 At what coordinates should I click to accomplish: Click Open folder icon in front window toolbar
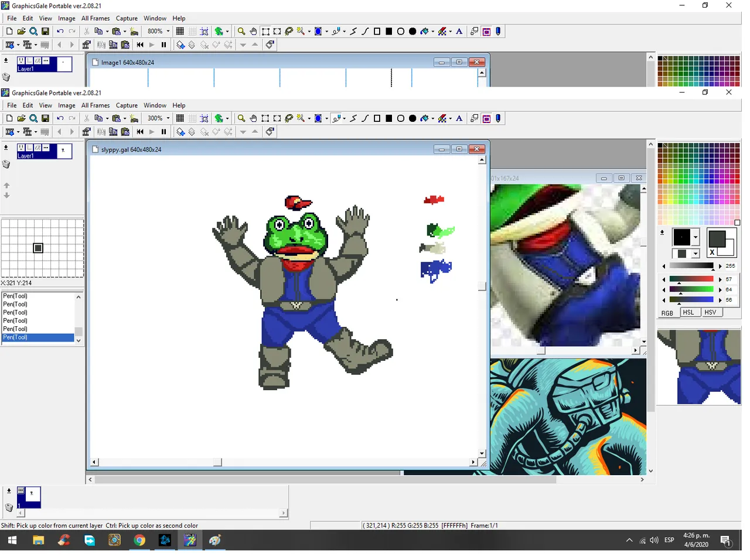21,118
